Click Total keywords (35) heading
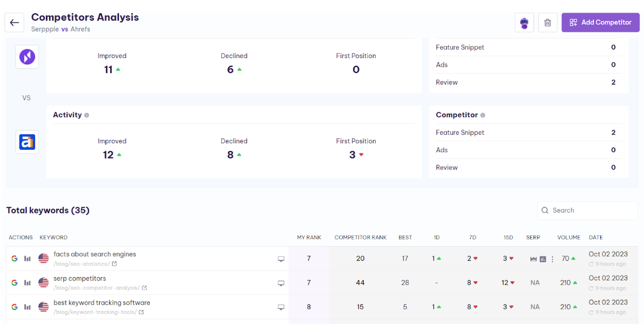The height and width of the screenshot is (327, 644). click(48, 210)
